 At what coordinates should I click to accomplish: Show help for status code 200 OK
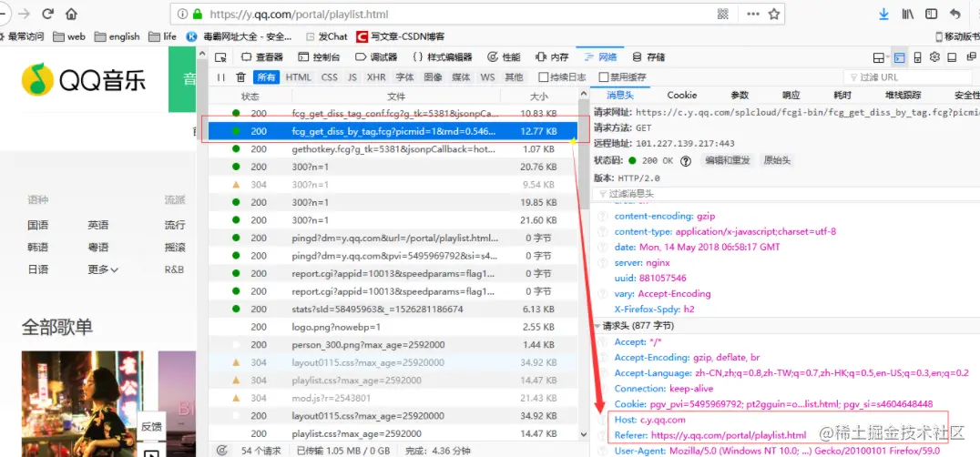point(686,160)
